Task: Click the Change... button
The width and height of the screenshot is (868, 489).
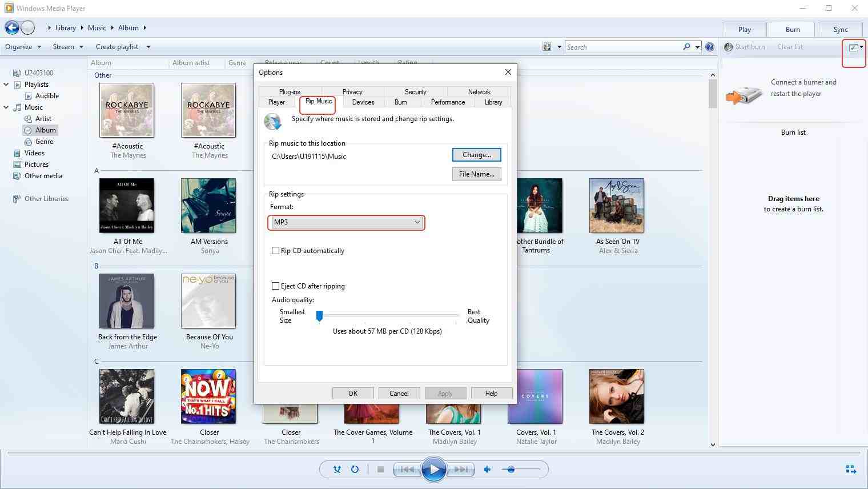Action: pyautogui.click(x=477, y=155)
